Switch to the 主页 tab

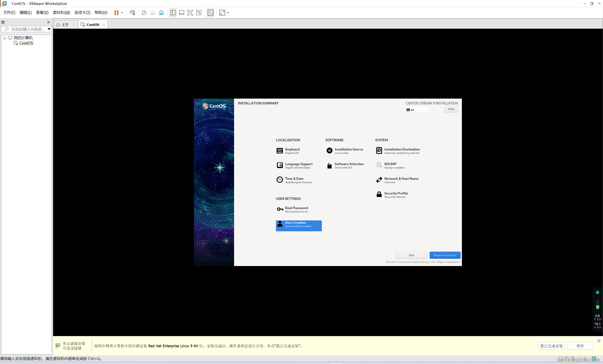pos(65,25)
